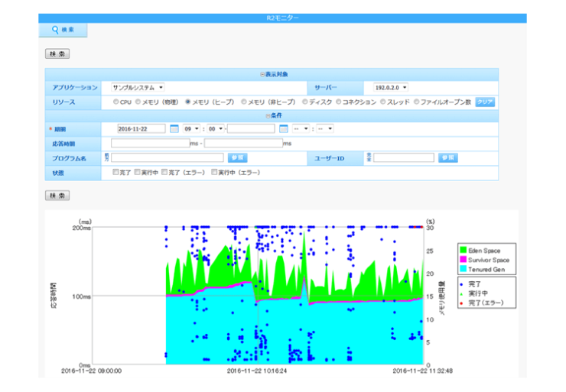
Task: Click 参照 button next to プログラム名
Action: click(238, 157)
